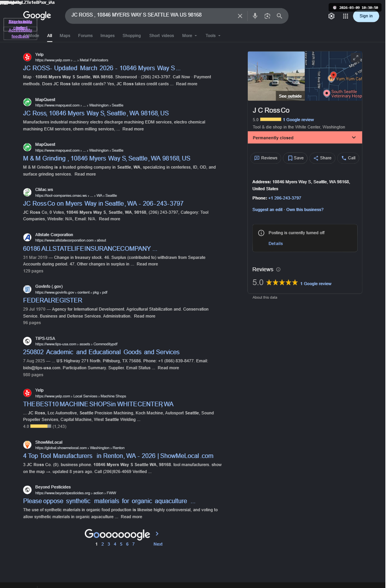
Task: Call J C Ross Co via phone button
Action: (x=348, y=158)
